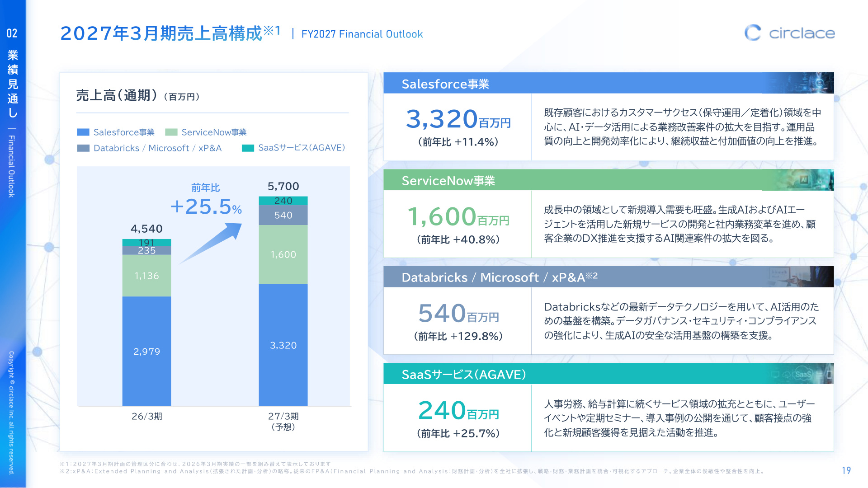This screenshot has height=488, width=868.
Task: Select the 3,320 segment in the 27/3期 bar
Action: tap(283, 345)
